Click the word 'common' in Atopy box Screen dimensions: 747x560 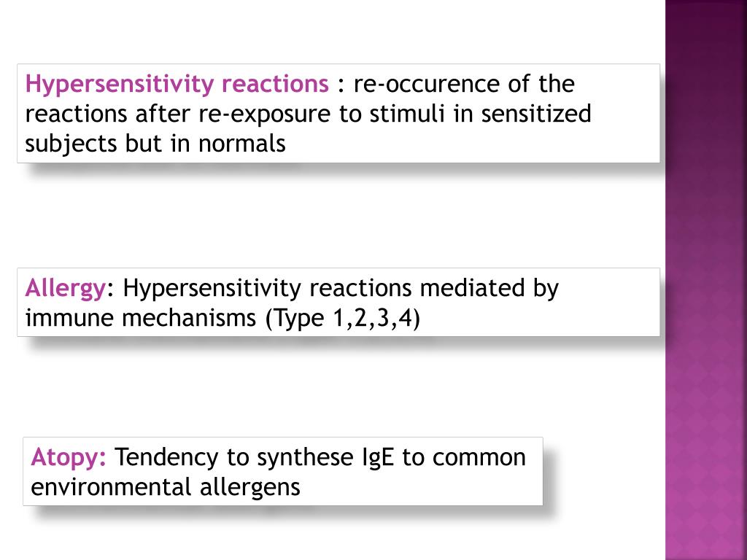(x=479, y=458)
